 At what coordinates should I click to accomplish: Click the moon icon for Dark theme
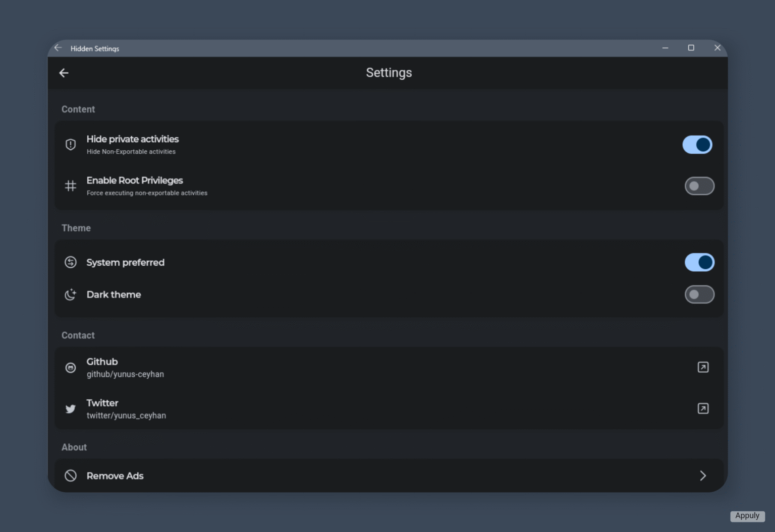[x=71, y=294]
